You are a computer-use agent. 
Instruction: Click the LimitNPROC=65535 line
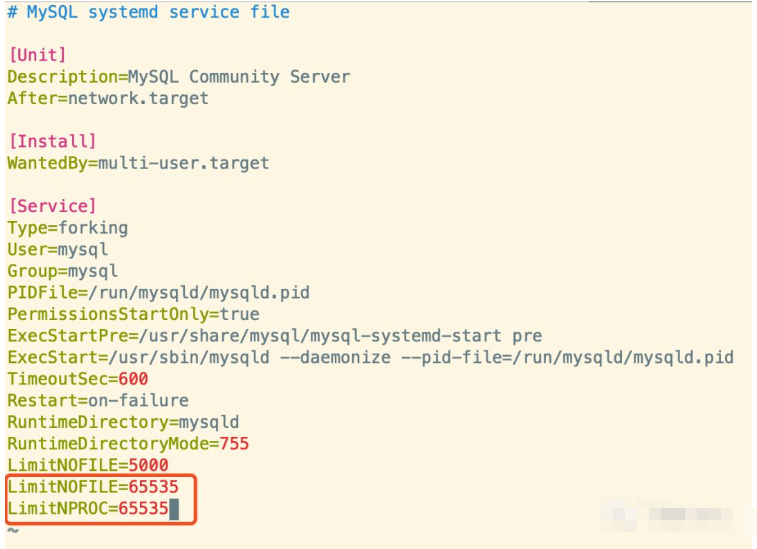(87, 509)
